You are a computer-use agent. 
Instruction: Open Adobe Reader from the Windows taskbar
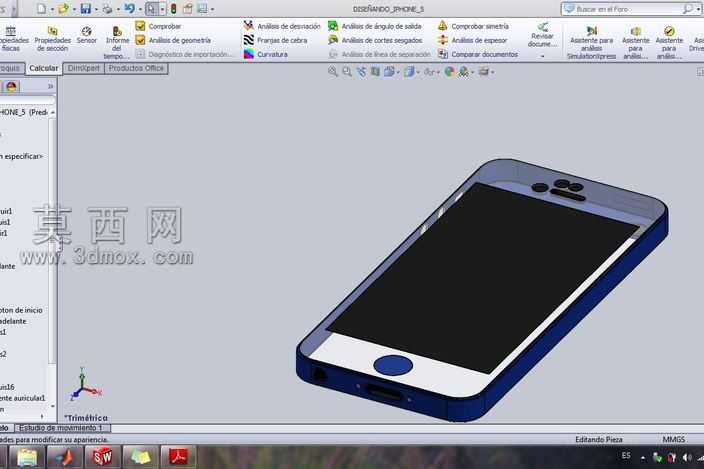tap(179, 457)
